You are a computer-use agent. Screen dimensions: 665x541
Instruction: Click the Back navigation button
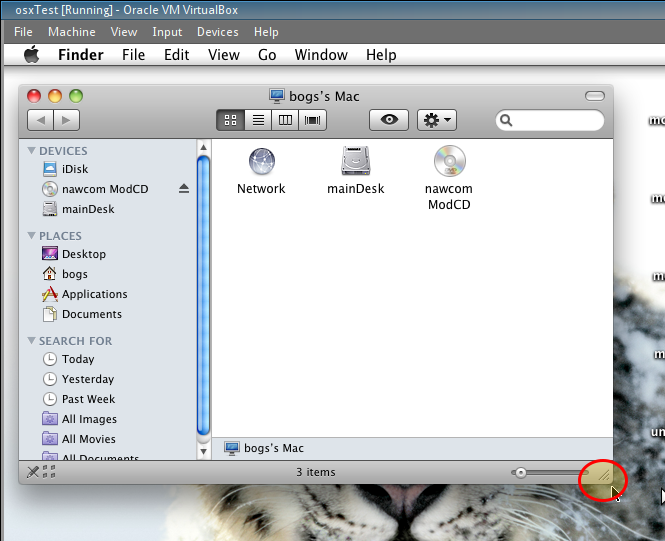click(x=40, y=120)
